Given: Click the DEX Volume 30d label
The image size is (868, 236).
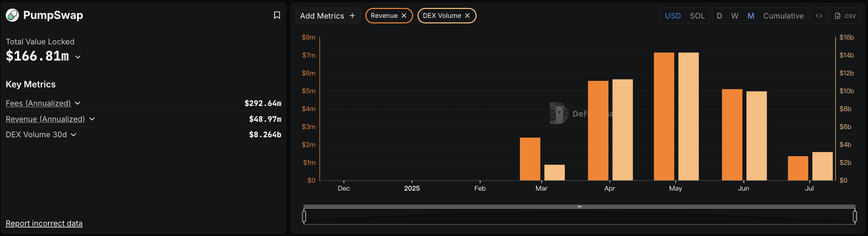Looking at the screenshot, I should tap(36, 135).
